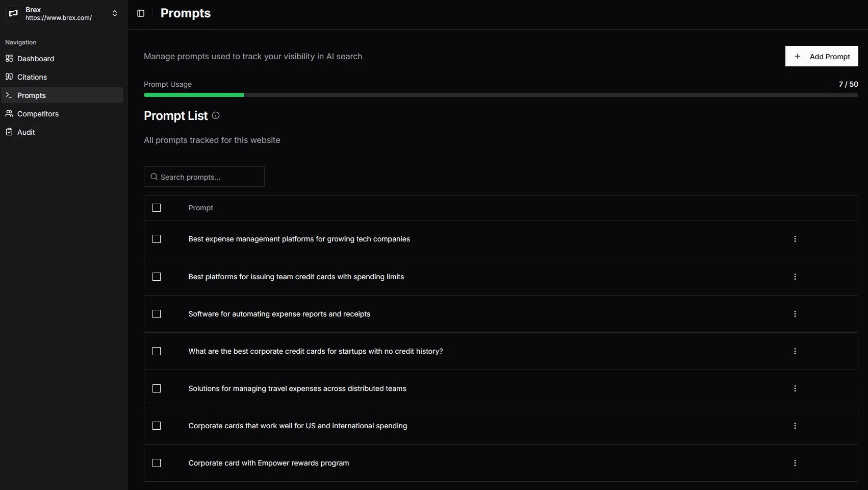Select the travel expenses prompt row
This screenshot has height=490, width=868.
(x=297, y=388)
